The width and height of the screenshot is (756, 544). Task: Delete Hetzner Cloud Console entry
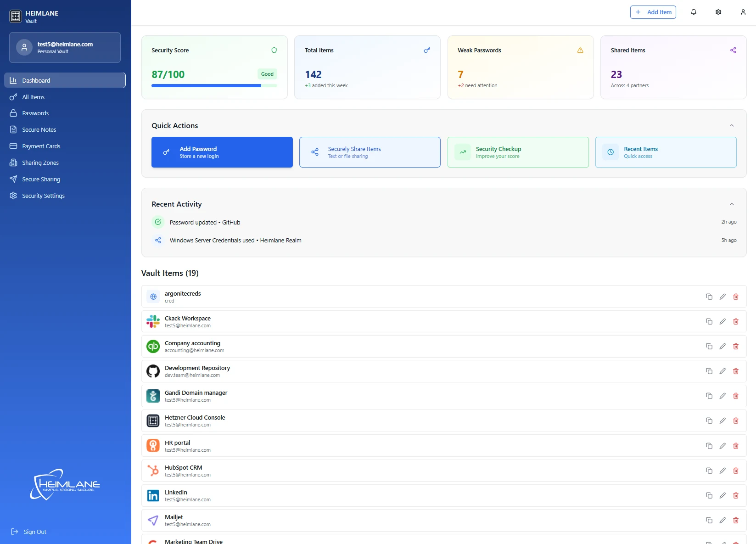click(736, 421)
